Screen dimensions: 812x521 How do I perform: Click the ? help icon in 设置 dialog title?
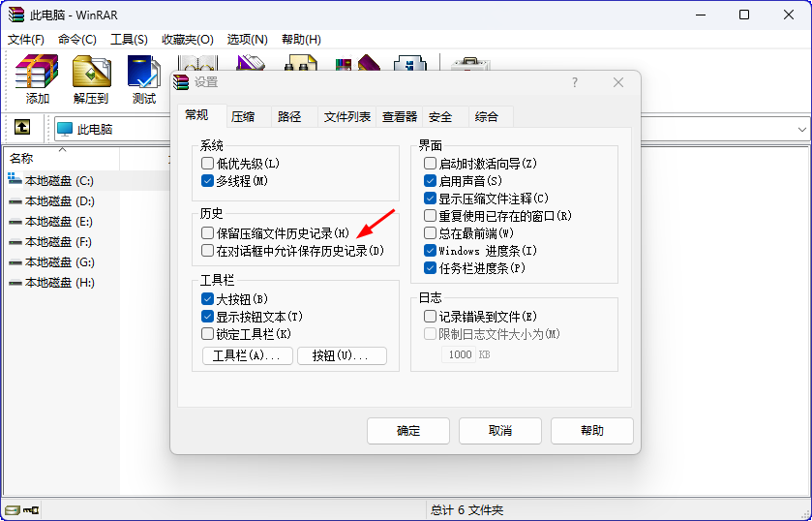click(x=575, y=82)
